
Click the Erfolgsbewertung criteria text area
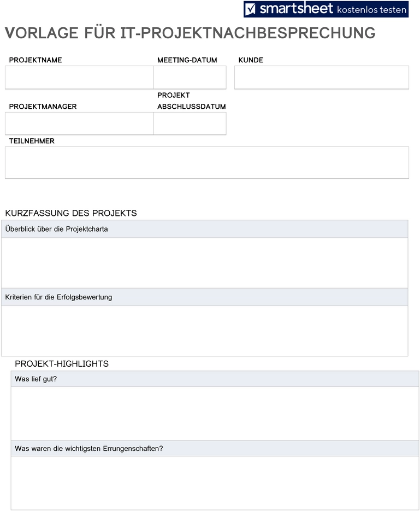coord(205,331)
